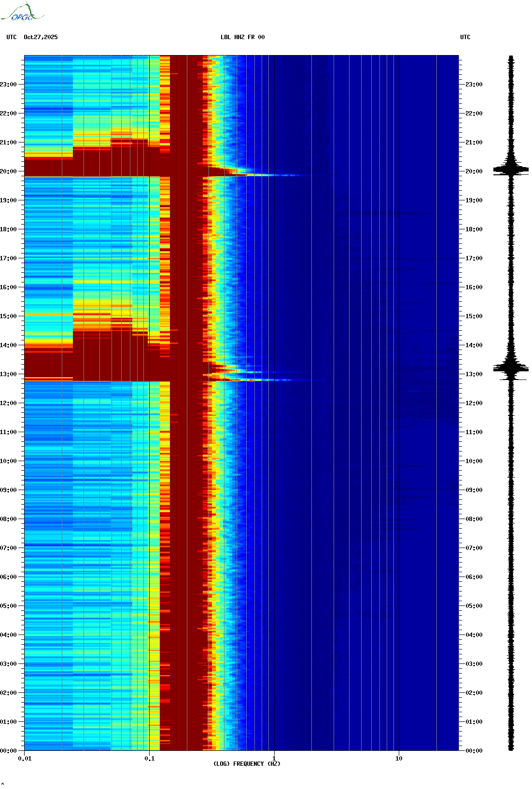This screenshot has width=532, height=789.
Task: Click the top-right UTC label
Action: pyautogui.click(x=465, y=37)
